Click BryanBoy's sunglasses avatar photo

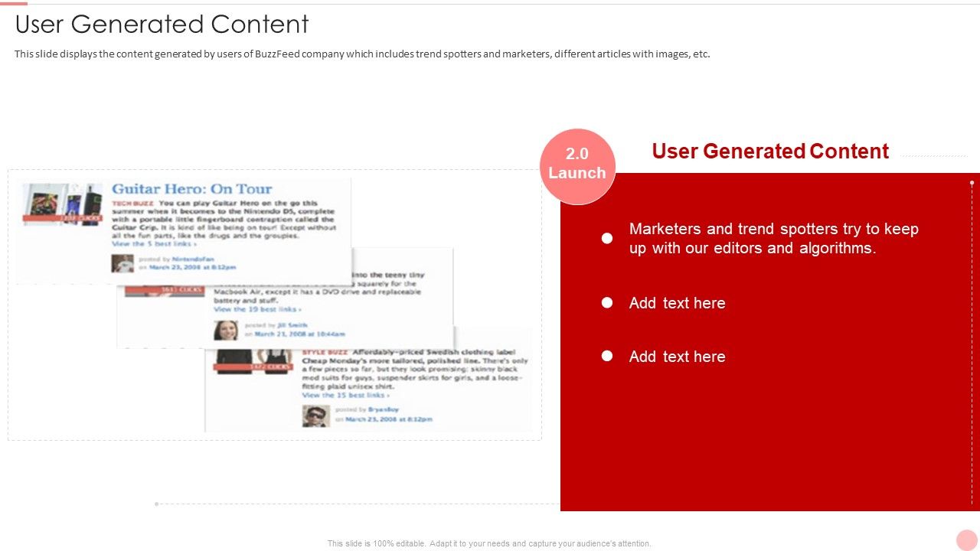point(315,416)
